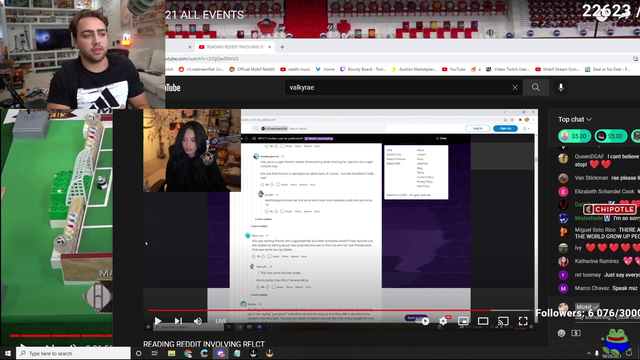640x360 pixels.
Task: Expand the Top chat dropdown
Action: point(575,120)
